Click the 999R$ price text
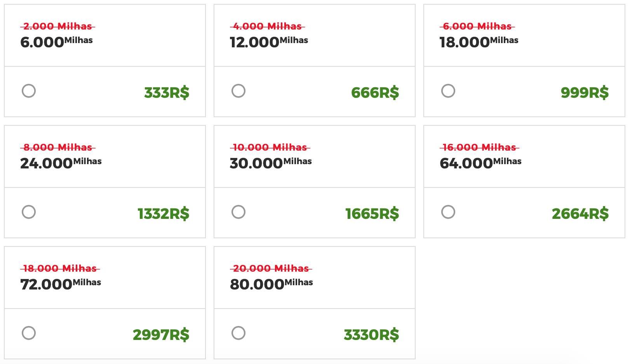The width and height of the screenshot is (630, 364). [585, 93]
